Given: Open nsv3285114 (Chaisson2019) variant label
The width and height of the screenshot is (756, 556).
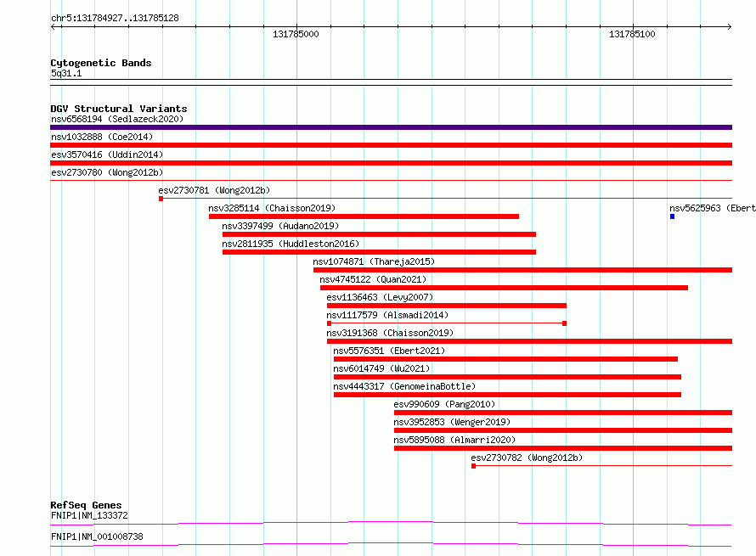Looking at the screenshot, I should 272,208.
